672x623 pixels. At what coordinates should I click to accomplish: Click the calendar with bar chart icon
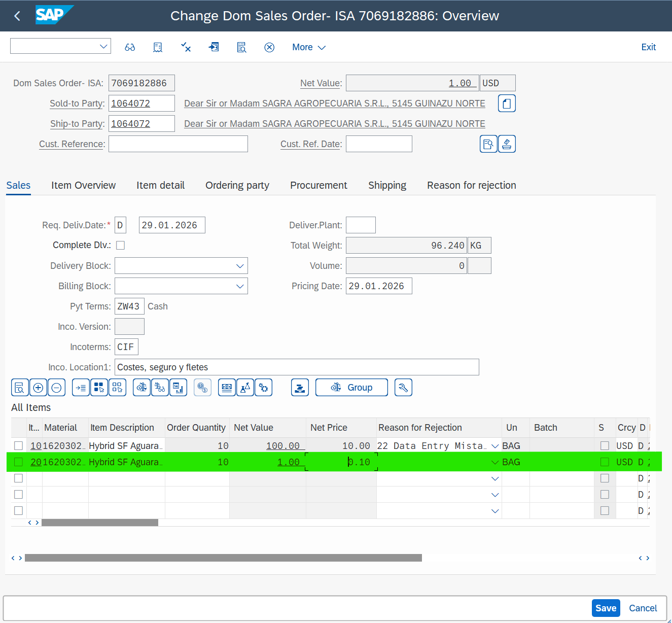click(178, 388)
